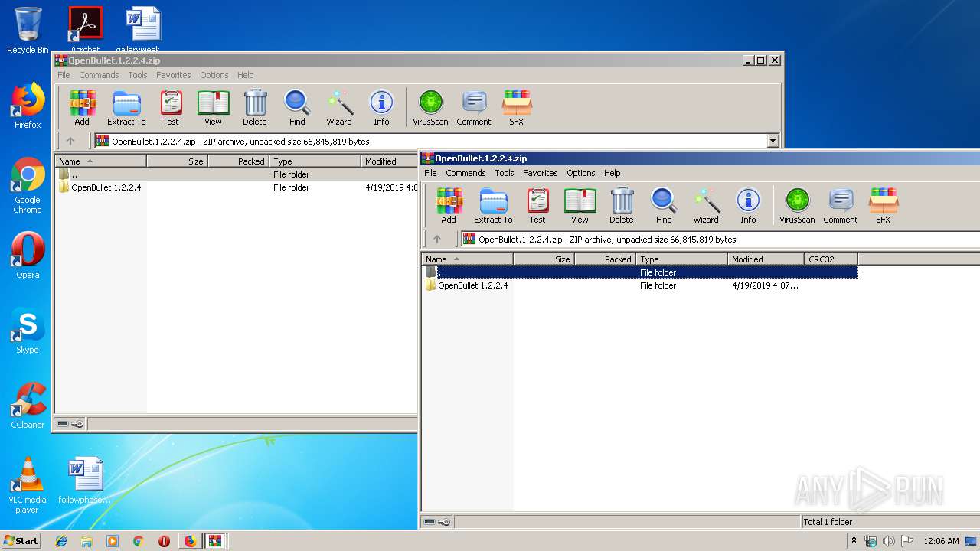Click Find in the back WinRAR window
This screenshot has height=551, width=980.
[297, 109]
